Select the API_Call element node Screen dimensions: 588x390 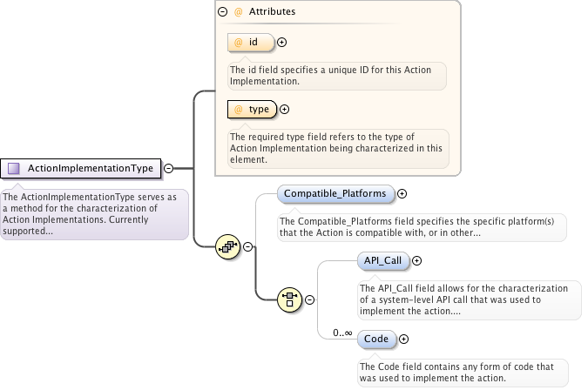click(383, 260)
